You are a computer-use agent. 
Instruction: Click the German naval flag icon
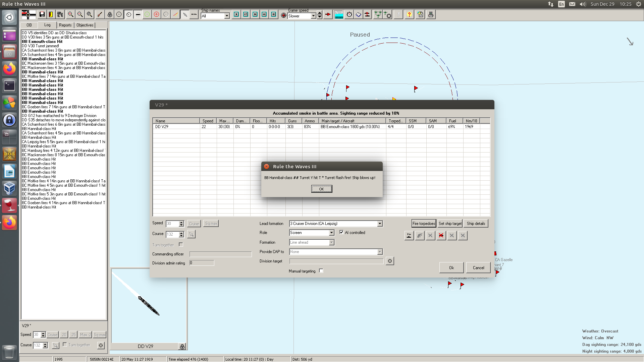tap(29, 14)
